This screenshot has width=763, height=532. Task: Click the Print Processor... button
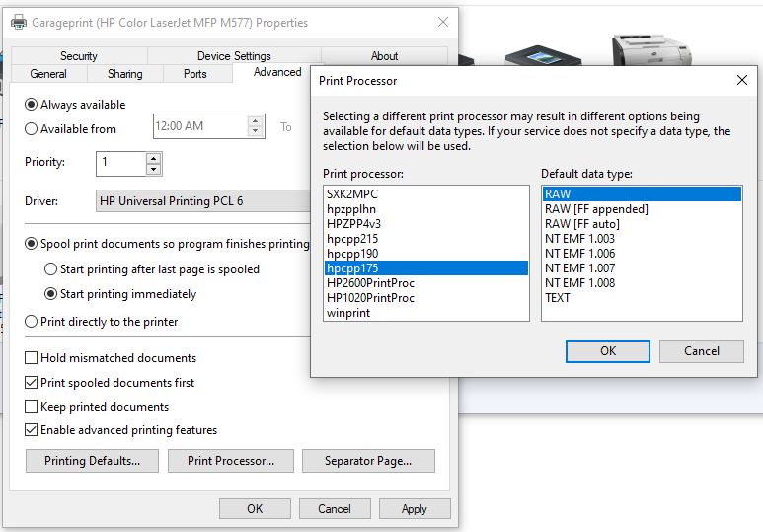click(231, 461)
